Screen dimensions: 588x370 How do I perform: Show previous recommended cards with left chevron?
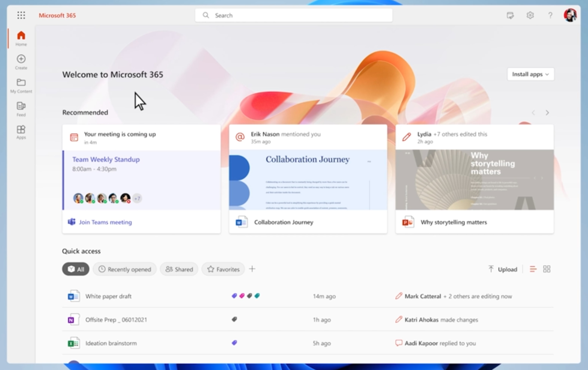coord(533,113)
